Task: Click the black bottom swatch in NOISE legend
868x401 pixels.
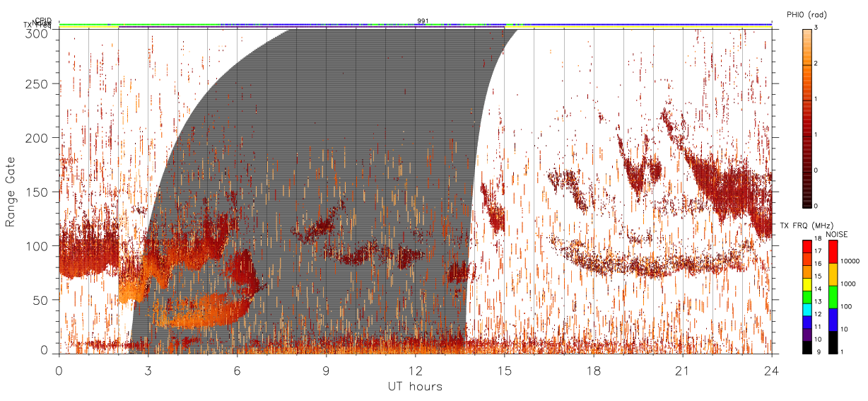Action: 833,342
